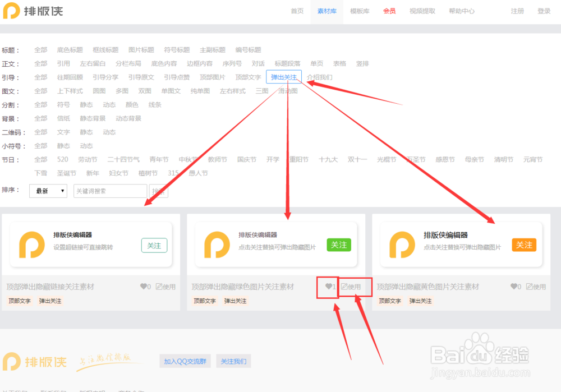Select the 文字 filter in 二维码 row
Image resolution: width=561 pixels, height=392 pixels.
pyautogui.click(x=63, y=132)
